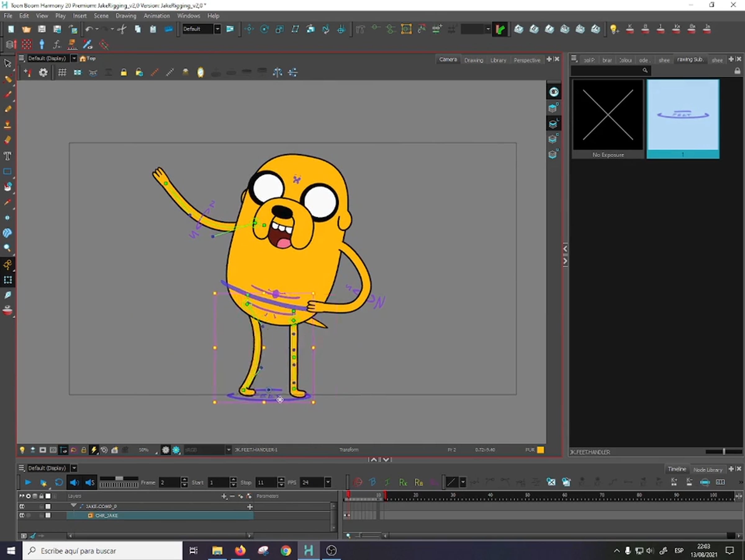Toggle sound playback speaker button
The image size is (745, 560).
click(74, 482)
